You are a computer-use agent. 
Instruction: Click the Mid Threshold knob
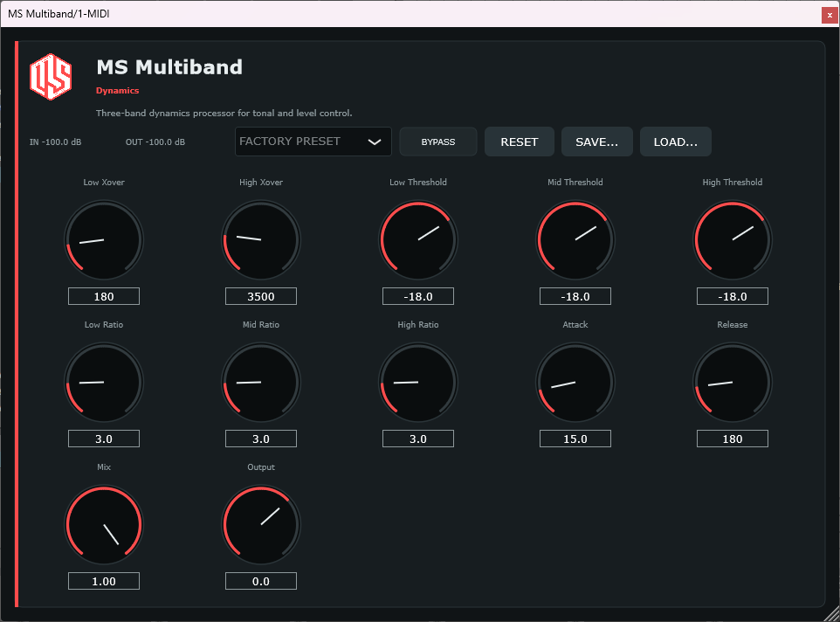(x=575, y=240)
